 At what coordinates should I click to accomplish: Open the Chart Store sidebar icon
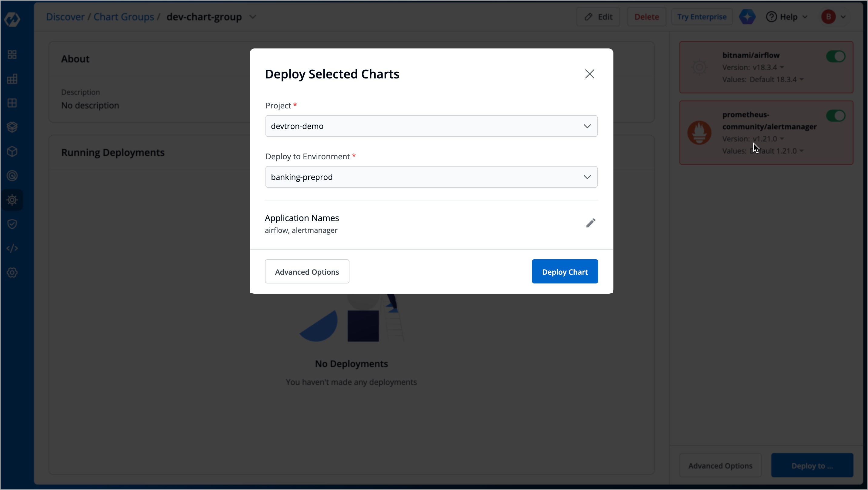(12, 127)
